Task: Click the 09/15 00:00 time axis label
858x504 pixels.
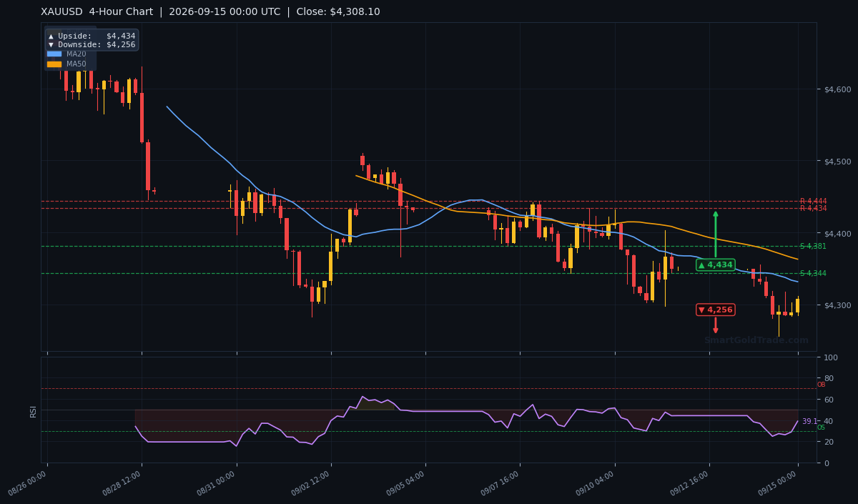Action: pyautogui.click(x=778, y=485)
